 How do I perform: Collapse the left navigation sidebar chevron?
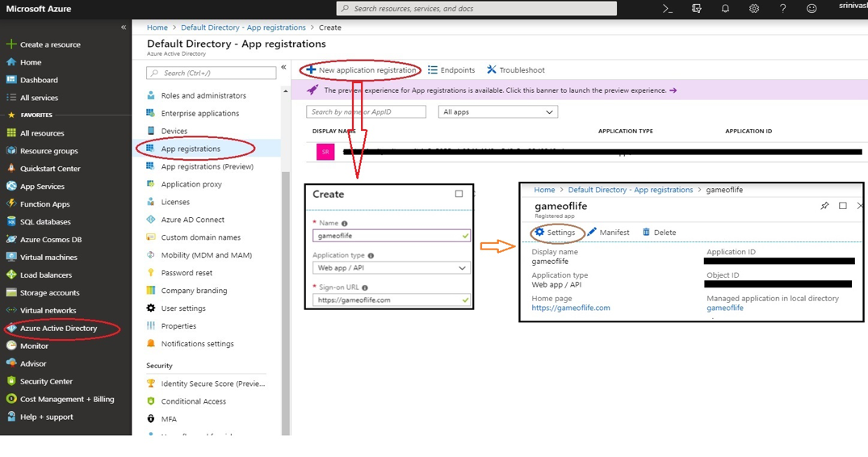tap(124, 27)
